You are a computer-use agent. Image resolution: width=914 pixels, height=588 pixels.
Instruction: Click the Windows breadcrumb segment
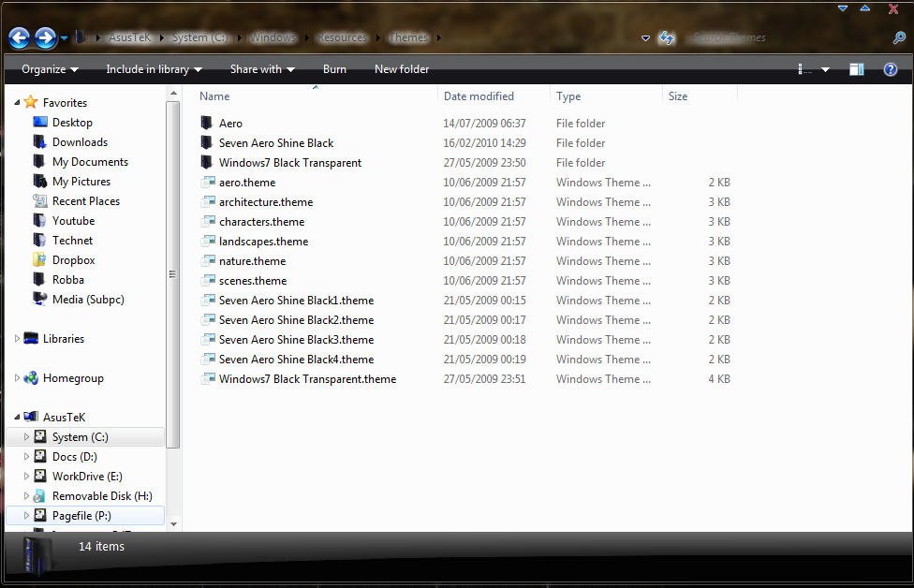tap(273, 37)
